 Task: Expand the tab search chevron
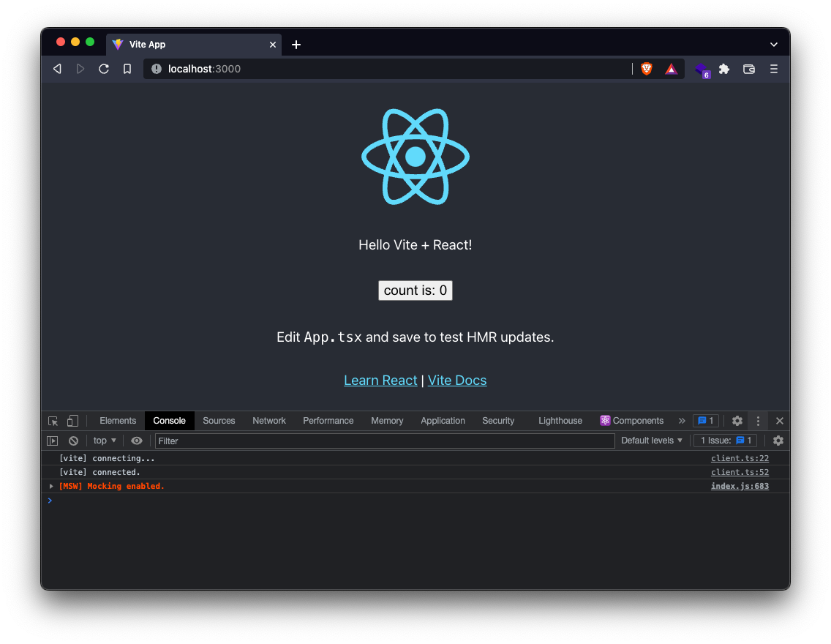774,45
